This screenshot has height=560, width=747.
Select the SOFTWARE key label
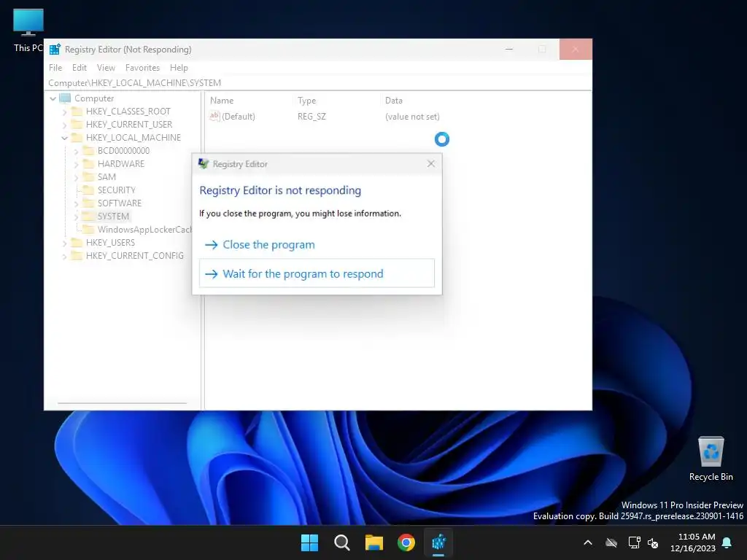119,203
